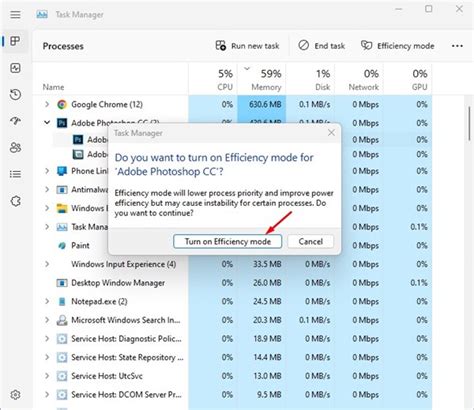Sort by the GPU column header
474x410 pixels.
click(x=408, y=80)
